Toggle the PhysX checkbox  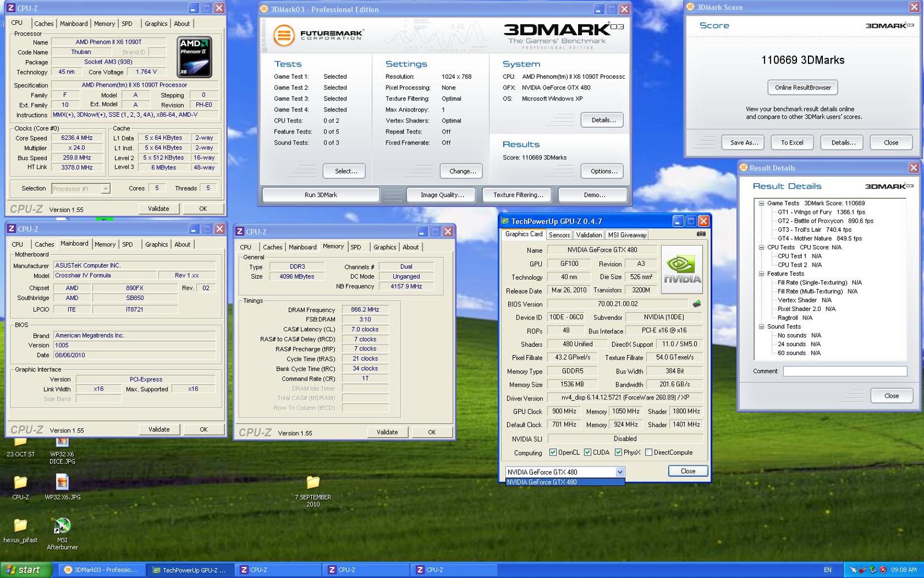click(x=618, y=453)
